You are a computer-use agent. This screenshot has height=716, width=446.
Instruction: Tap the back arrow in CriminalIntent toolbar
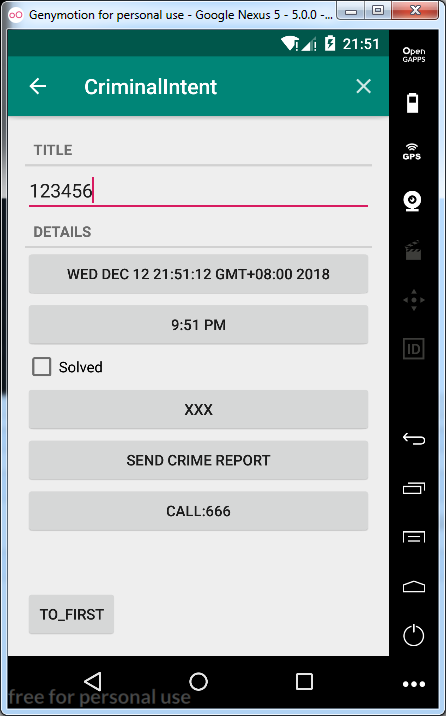(x=38, y=86)
